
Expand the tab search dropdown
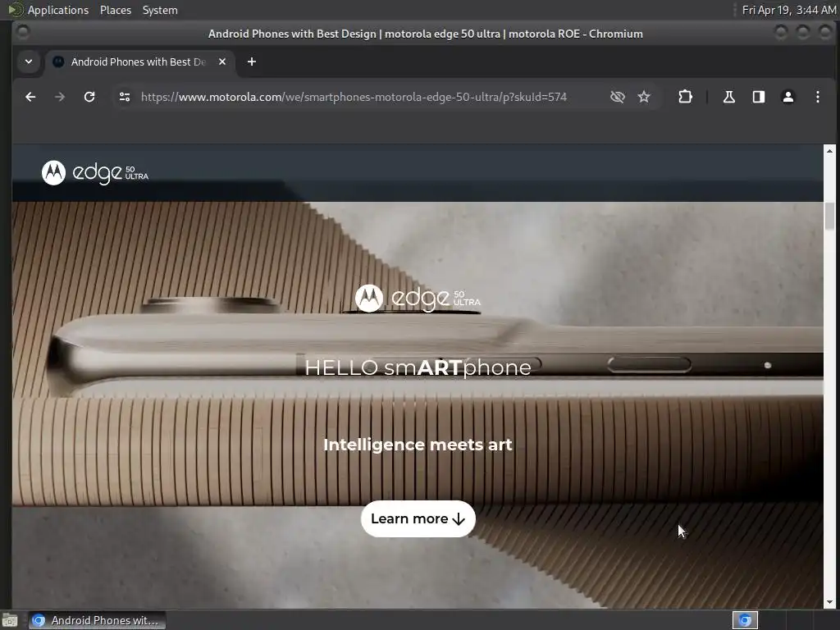tap(29, 62)
